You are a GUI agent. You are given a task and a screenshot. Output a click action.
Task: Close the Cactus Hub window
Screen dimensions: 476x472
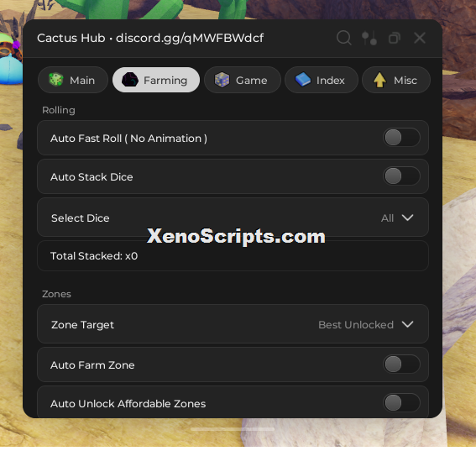420,38
